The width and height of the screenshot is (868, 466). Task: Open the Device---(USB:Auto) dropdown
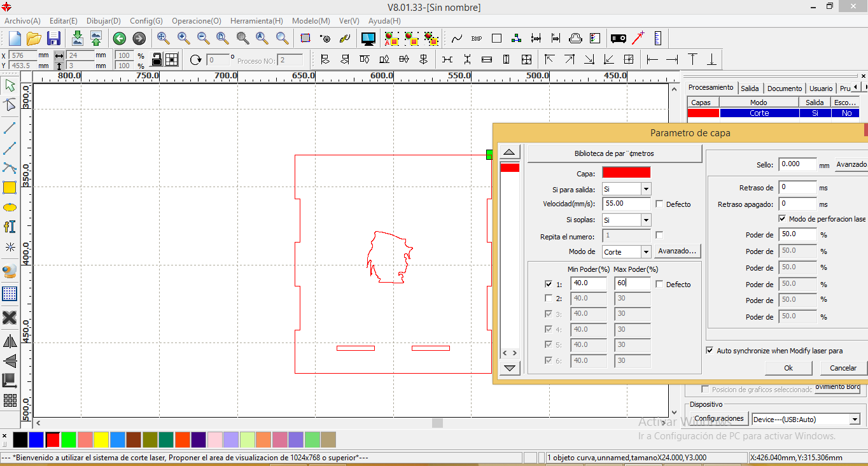tap(855, 420)
